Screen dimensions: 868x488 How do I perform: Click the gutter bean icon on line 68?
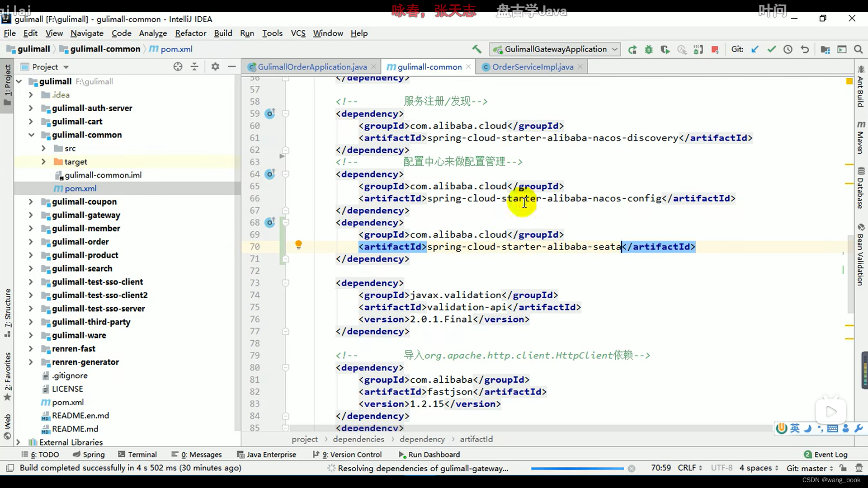click(270, 222)
